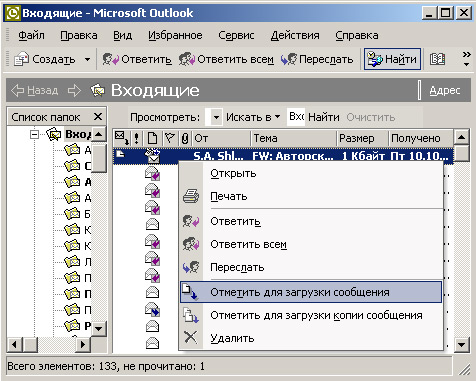This screenshot has width=476, height=381.
Task: Go back with Назад button
Action: (x=34, y=90)
